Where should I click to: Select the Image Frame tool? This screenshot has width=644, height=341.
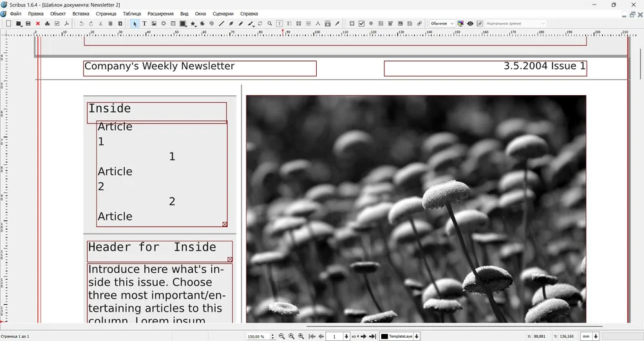(154, 24)
